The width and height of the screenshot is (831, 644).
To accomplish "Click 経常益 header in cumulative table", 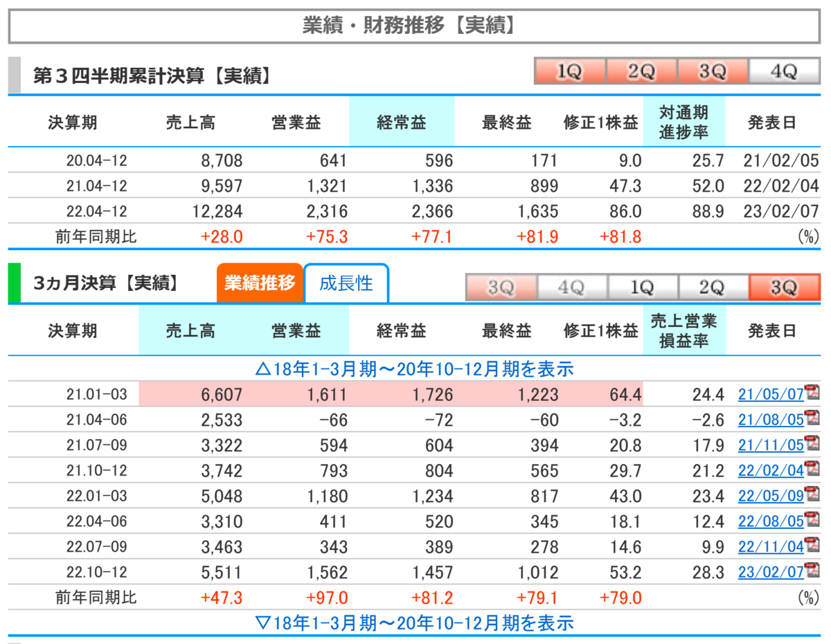I will coord(402,122).
